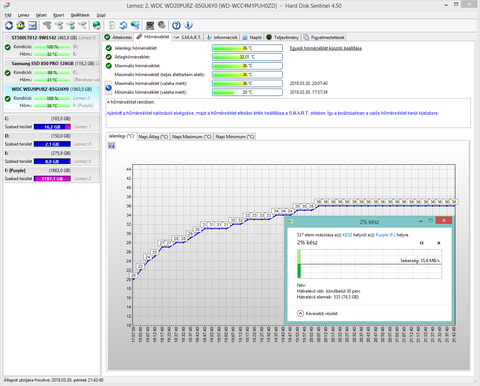
Task: Click the copy speed progress graph
Action: point(369,264)
